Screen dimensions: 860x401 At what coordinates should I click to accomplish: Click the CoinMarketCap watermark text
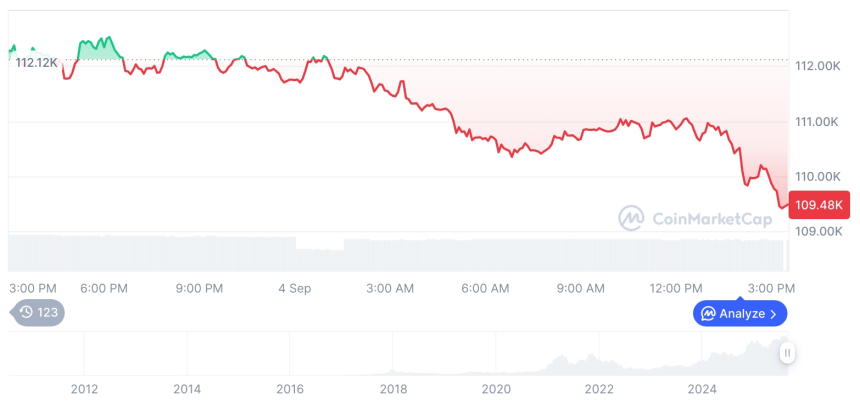tap(711, 218)
